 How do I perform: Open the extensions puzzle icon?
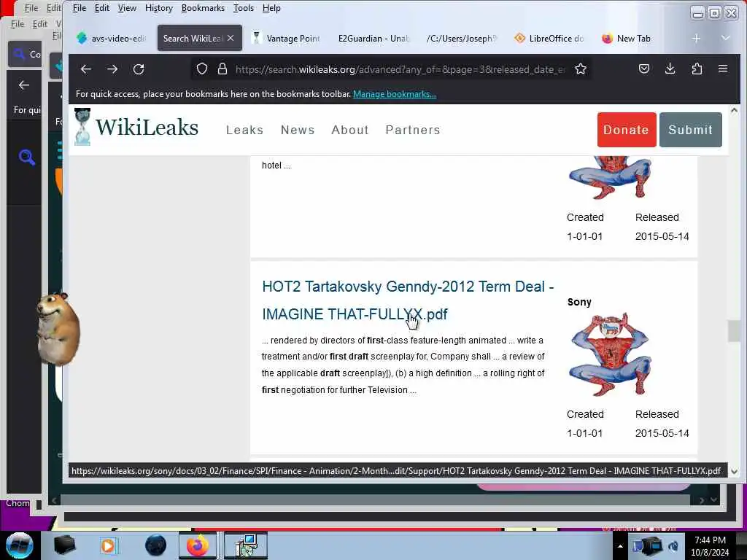click(x=697, y=69)
